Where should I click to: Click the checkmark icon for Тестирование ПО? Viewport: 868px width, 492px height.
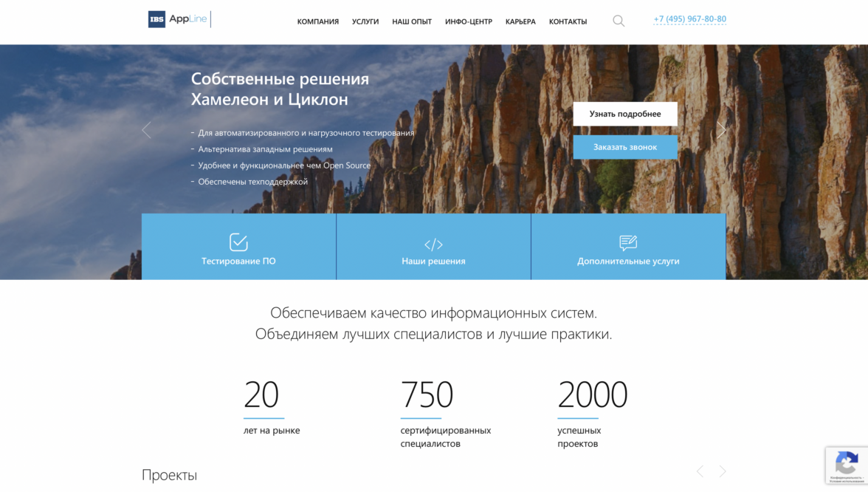point(238,242)
